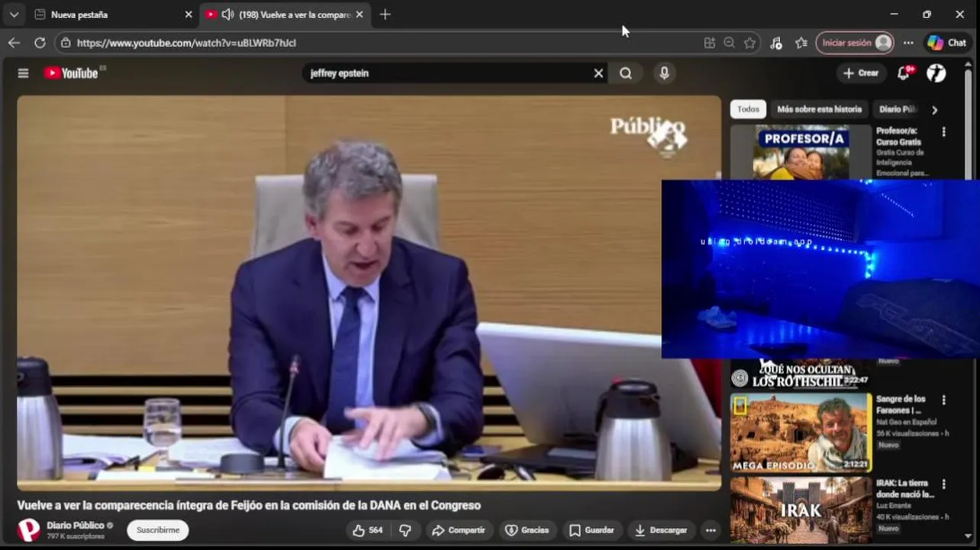Close the YouTube tab

(359, 15)
